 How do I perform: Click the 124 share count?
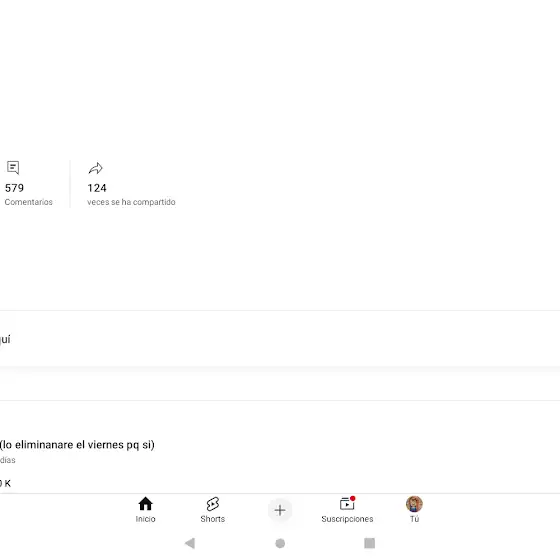tap(97, 188)
